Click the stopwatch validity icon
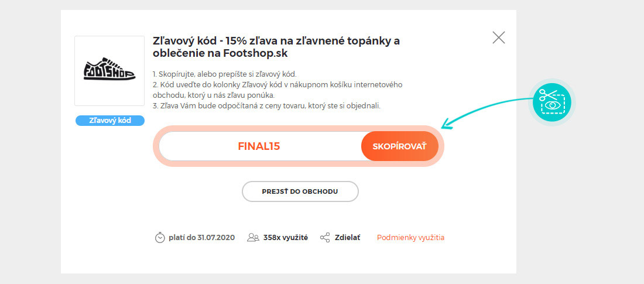Screen dimensions: 644x284 [x=160, y=238]
